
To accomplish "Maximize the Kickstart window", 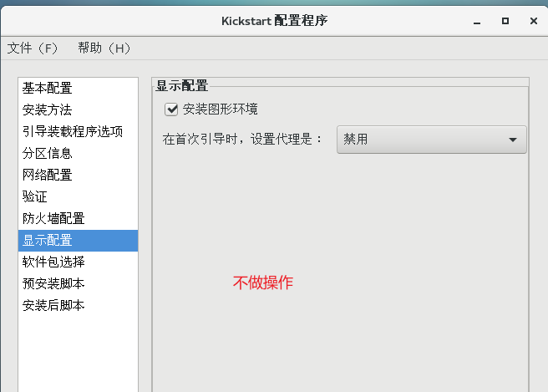I will pyautogui.click(x=505, y=21).
